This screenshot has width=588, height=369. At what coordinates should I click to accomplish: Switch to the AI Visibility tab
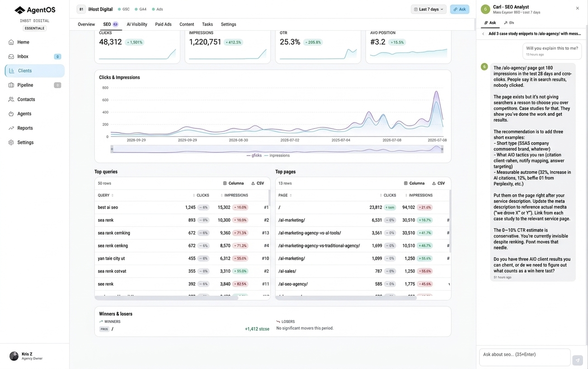[x=137, y=24]
